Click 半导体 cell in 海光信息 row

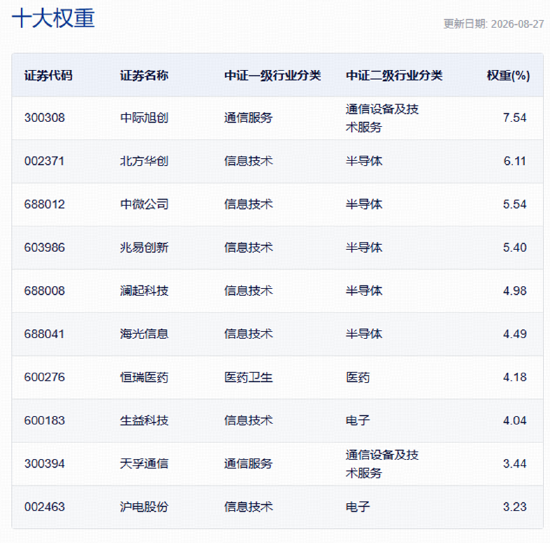point(364,334)
